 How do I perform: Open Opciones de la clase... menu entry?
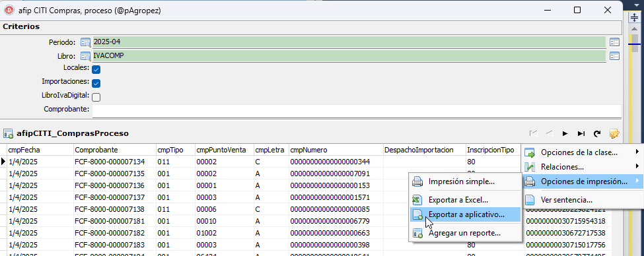pos(583,152)
